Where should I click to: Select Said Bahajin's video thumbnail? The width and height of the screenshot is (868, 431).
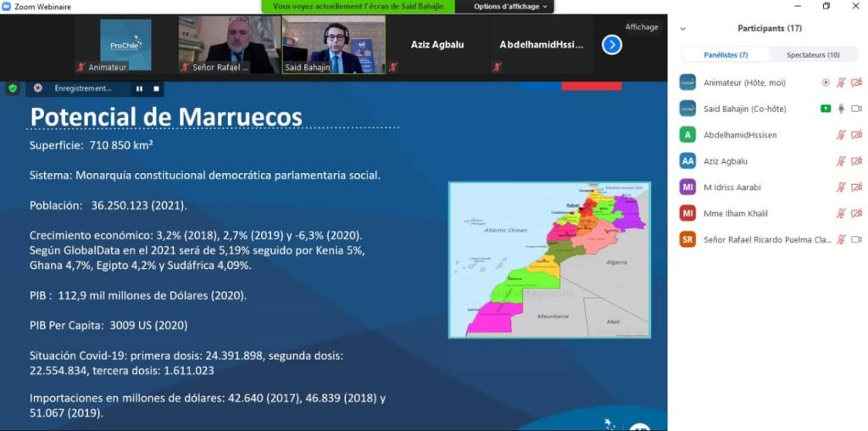[333, 44]
